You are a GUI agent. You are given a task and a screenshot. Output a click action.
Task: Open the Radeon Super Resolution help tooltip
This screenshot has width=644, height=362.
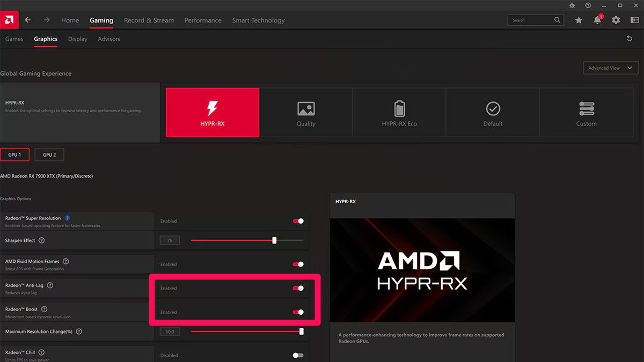click(x=67, y=218)
